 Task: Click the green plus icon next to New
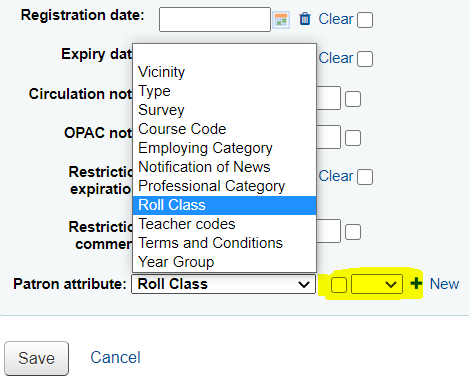416,284
